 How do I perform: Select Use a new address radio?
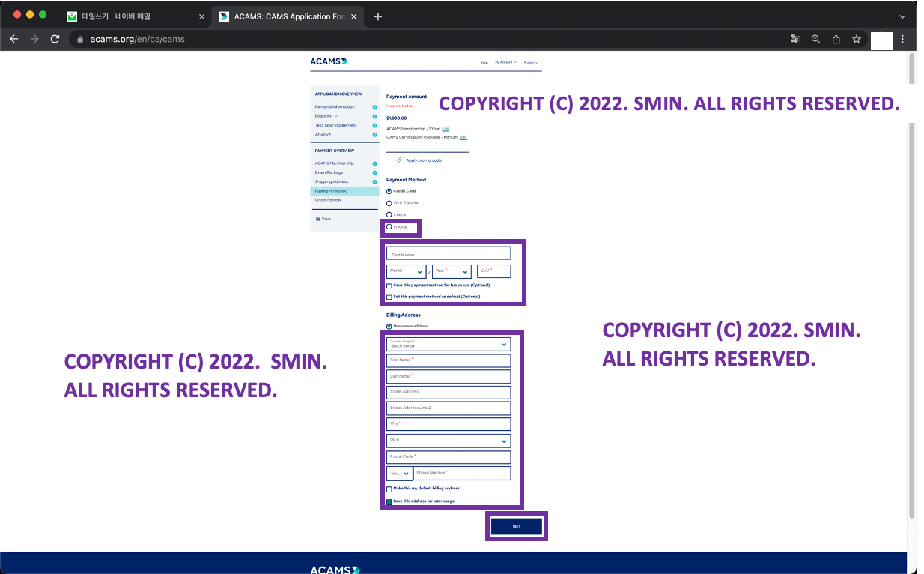click(389, 327)
